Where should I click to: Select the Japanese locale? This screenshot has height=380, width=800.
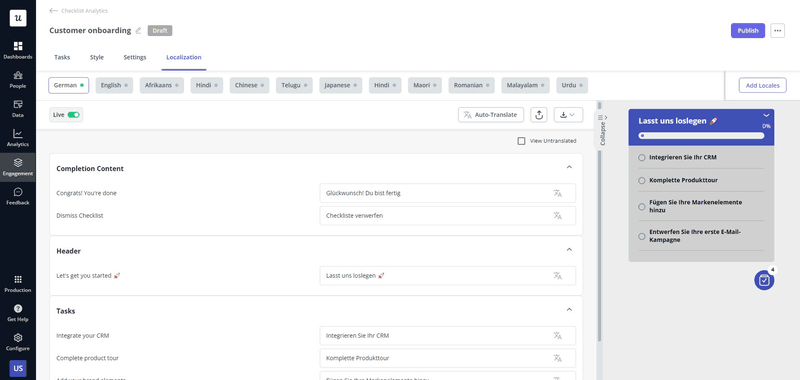341,85
